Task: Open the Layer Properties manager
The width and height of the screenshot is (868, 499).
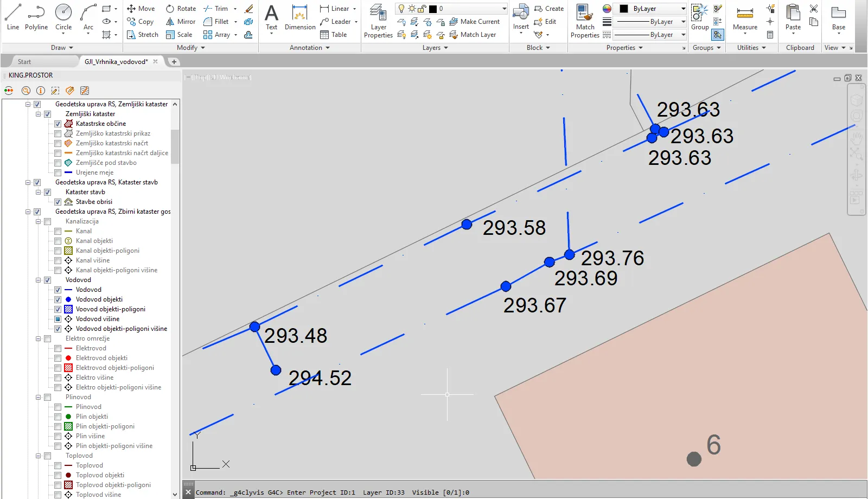Action: coord(378,21)
